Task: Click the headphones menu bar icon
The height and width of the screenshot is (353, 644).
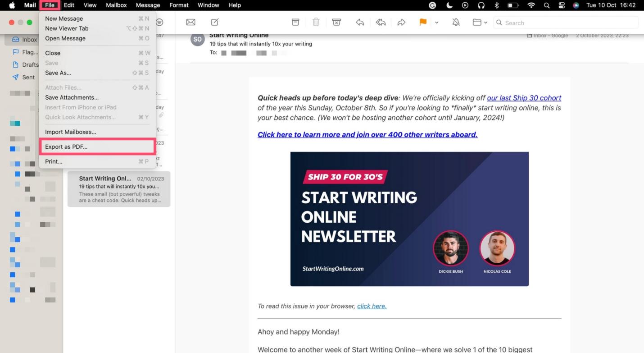Action: pyautogui.click(x=481, y=5)
